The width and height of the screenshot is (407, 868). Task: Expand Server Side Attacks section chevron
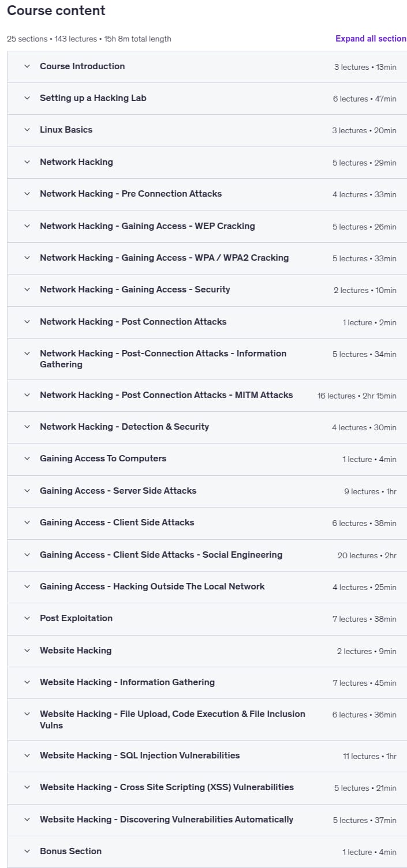pos(27,491)
